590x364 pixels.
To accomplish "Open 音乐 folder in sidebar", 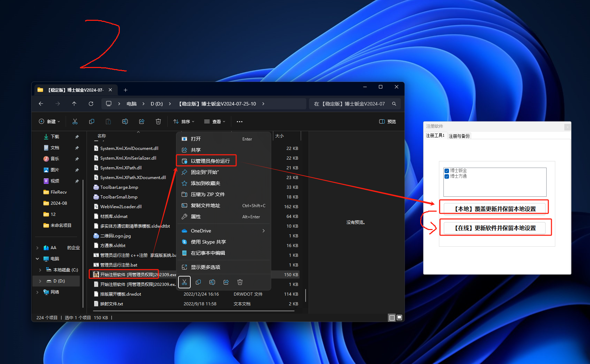I will tap(55, 159).
